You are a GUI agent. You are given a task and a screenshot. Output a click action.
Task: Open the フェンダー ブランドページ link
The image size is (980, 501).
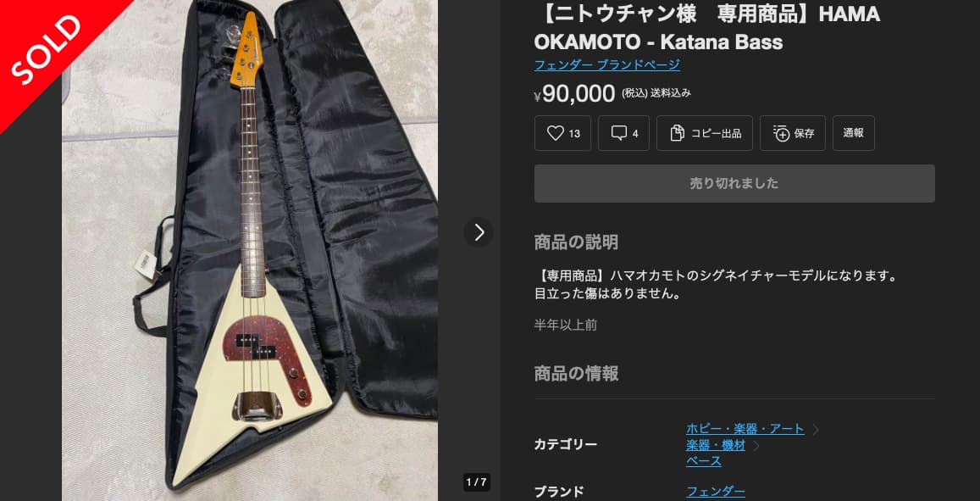click(606, 64)
